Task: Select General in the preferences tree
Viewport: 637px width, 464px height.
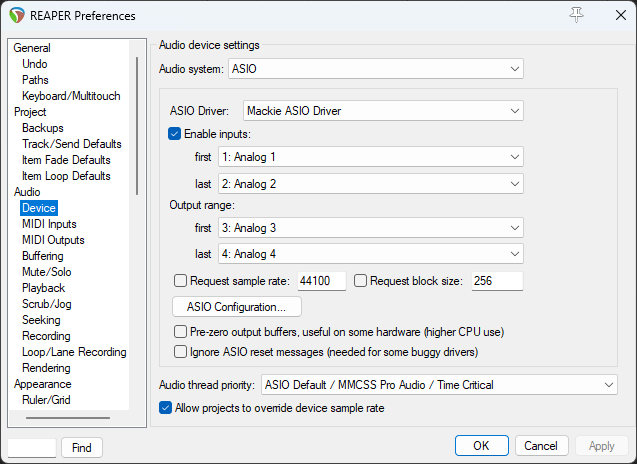Action: pos(32,48)
